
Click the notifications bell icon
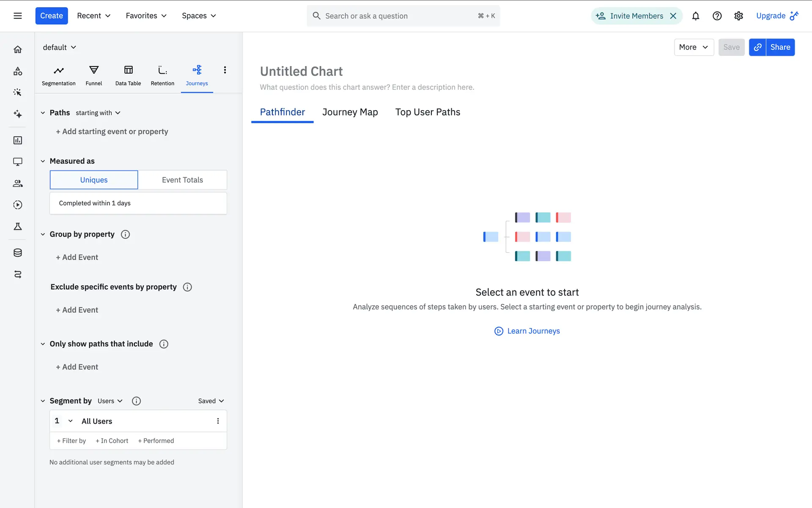pos(695,16)
